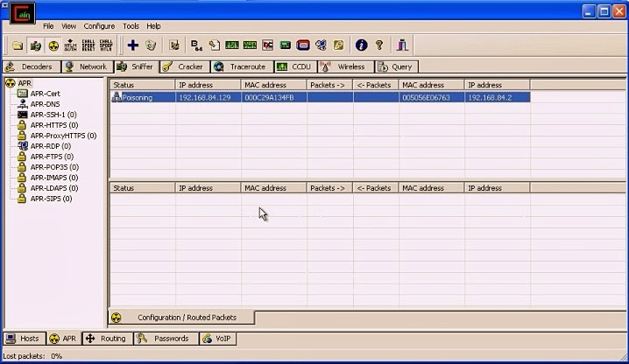Image resolution: width=629 pixels, height=364 pixels.
Task: Open the Passwords bottom tab
Action: [x=166, y=339]
